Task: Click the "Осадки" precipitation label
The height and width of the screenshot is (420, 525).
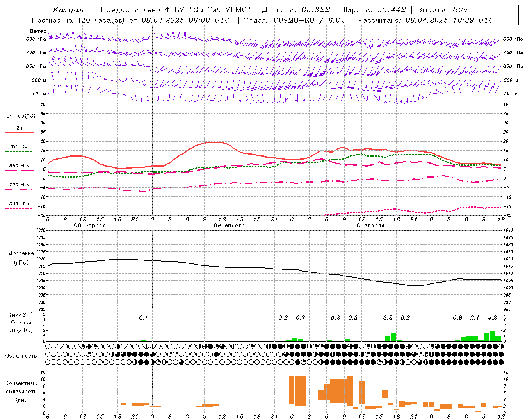Action: click(21, 322)
